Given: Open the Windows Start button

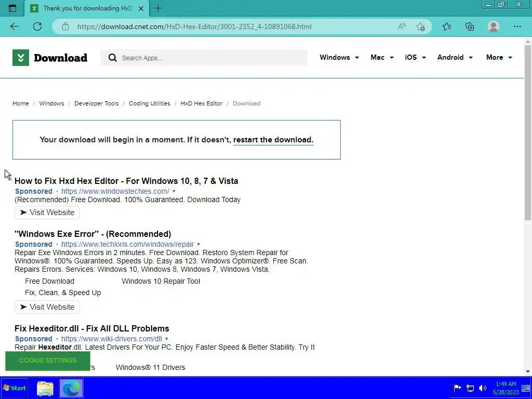Looking at the screenshot, I should 14,388.
